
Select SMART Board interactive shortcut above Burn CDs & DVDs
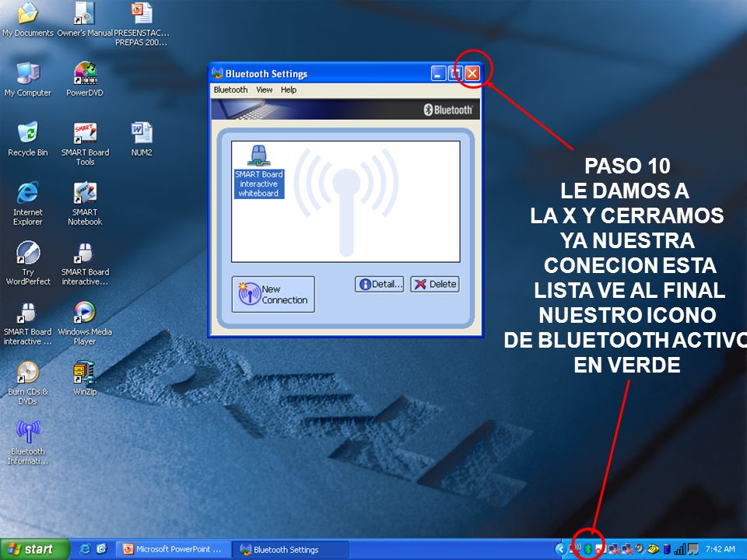click(28, 323)
